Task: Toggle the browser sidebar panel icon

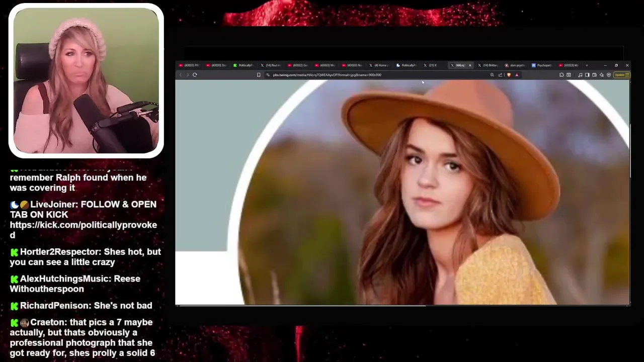Action: tap(587, 75)
